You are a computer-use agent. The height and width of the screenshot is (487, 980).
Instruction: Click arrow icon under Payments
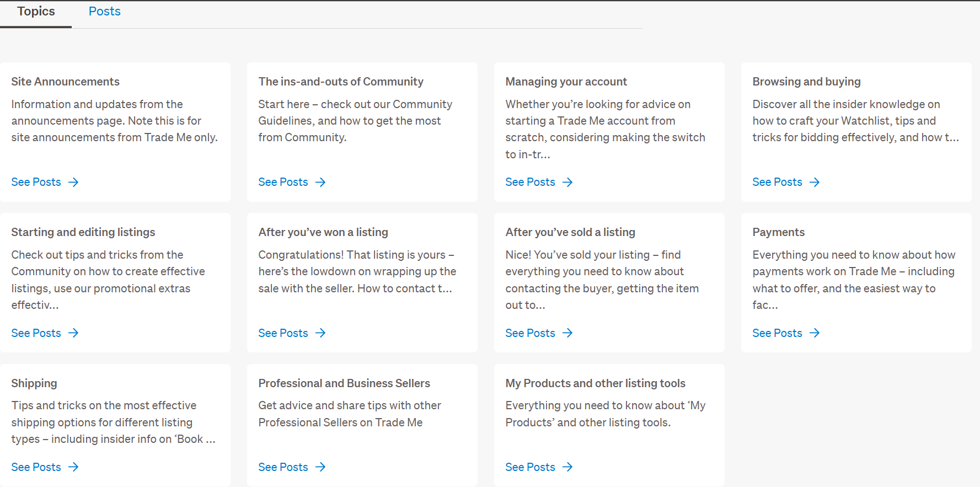click(x=815, y=333)
